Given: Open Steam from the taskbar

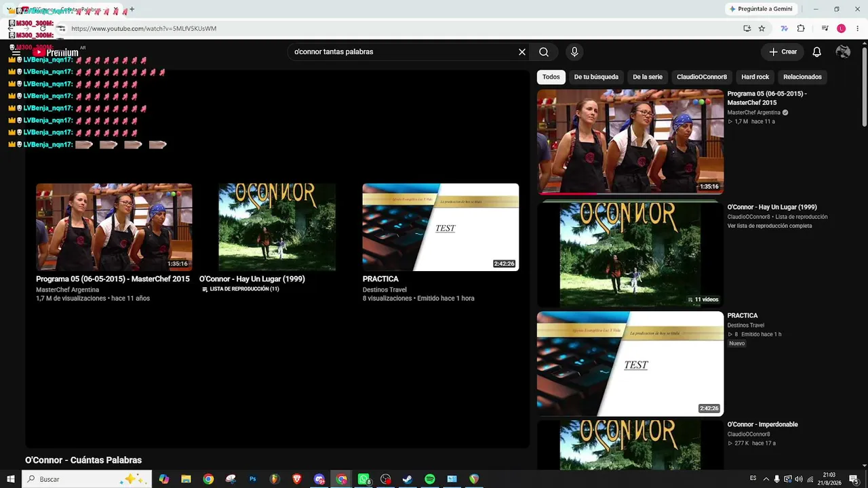Looking at the screenshot, I should [408, 479].
